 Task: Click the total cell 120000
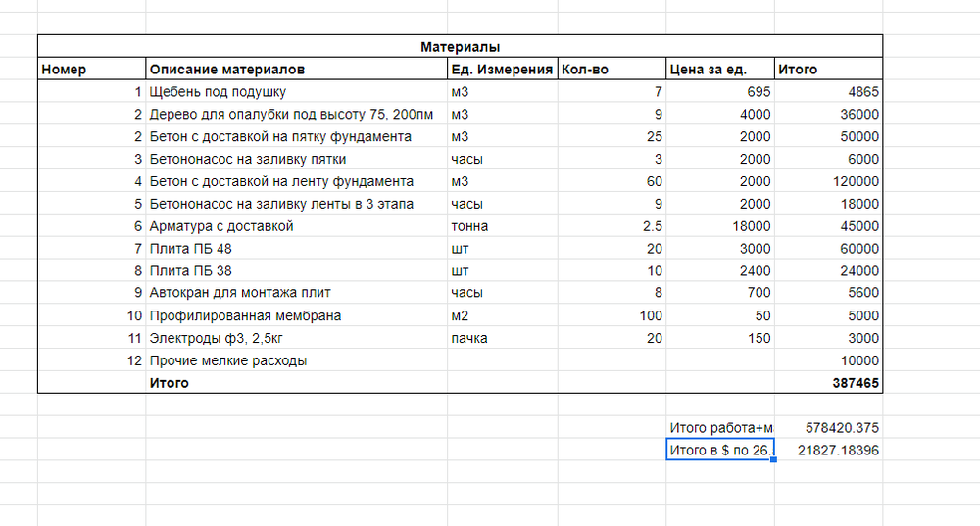[x=829, y=181]
